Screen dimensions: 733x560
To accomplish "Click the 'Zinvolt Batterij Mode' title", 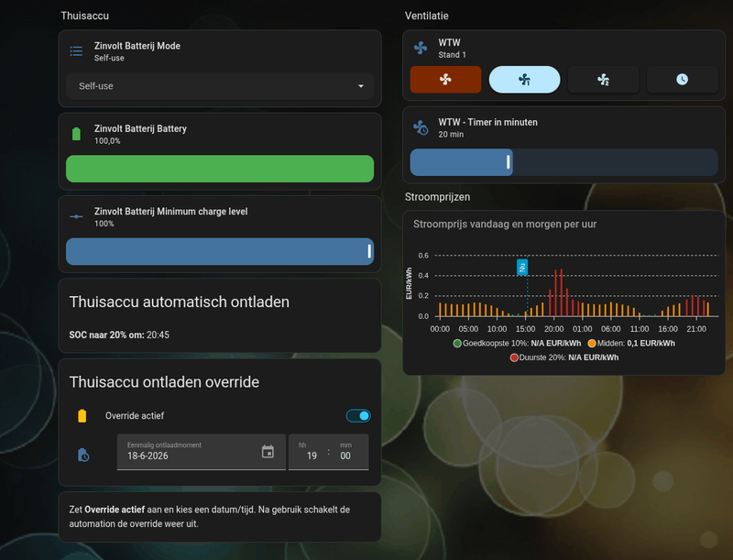I will click(137, 46).
